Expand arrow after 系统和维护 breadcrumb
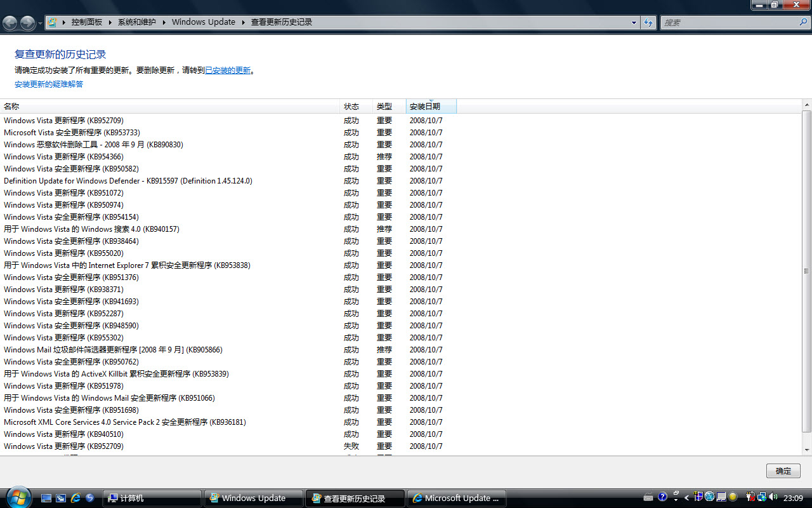This screenshot has height=508, width=812. point(164,22)
